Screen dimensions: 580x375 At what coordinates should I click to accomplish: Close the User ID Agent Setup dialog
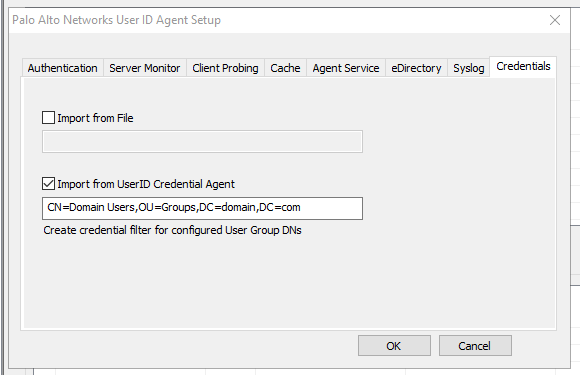point(554,20)
